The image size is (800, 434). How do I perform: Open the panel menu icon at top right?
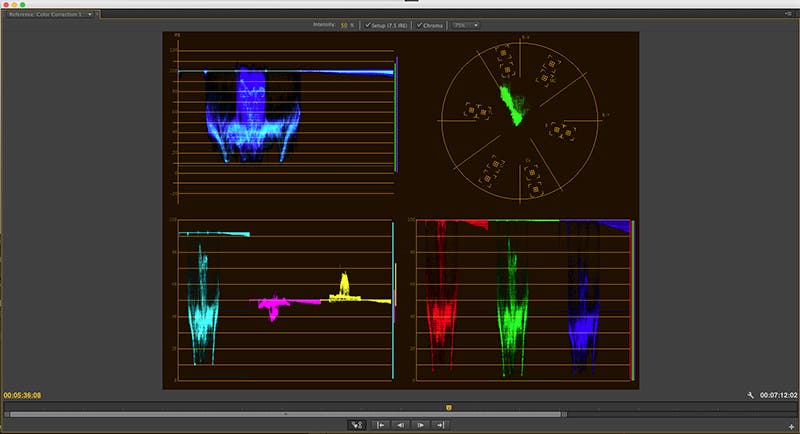click(789, 14)
